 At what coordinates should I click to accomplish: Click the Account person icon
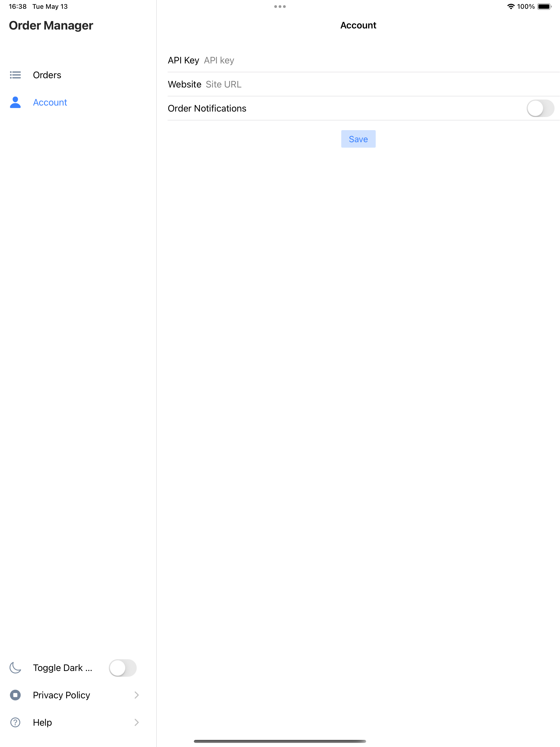(x=15, y=102)
